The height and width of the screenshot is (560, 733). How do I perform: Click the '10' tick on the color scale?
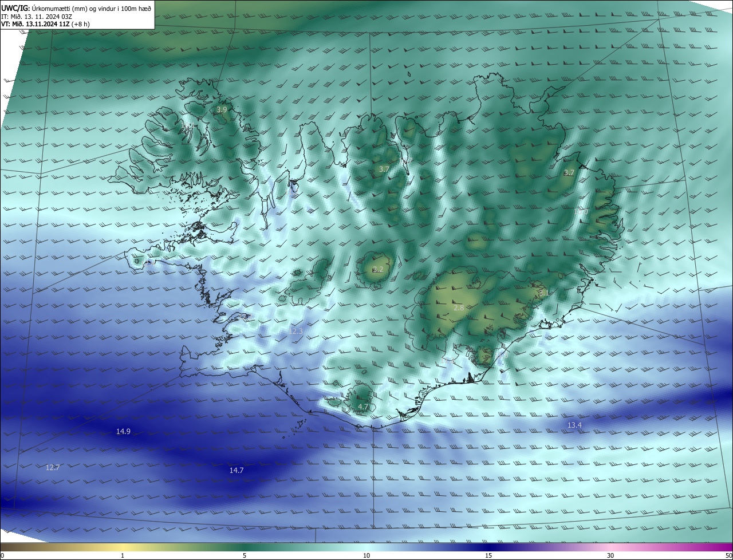[x=366, y=555]
